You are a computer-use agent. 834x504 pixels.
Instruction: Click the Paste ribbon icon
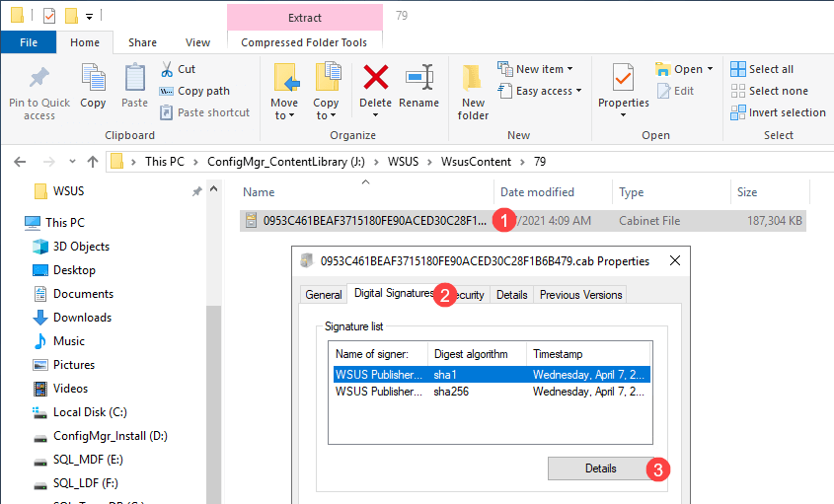tap(134, 78)
